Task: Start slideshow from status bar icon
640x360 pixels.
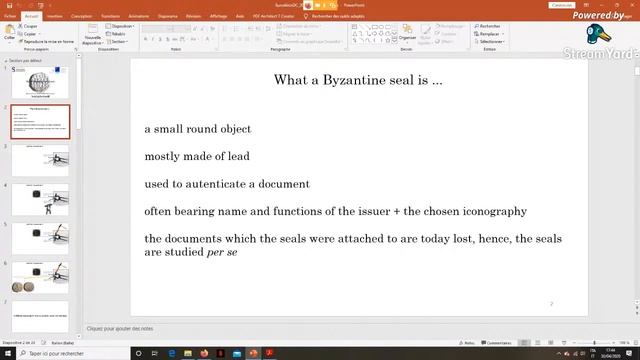Action: (564, 343)
